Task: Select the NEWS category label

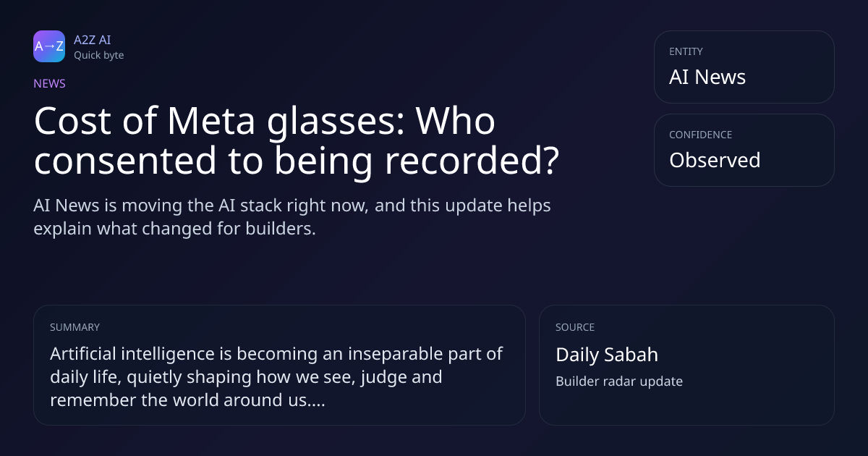Action: (49, 83)
